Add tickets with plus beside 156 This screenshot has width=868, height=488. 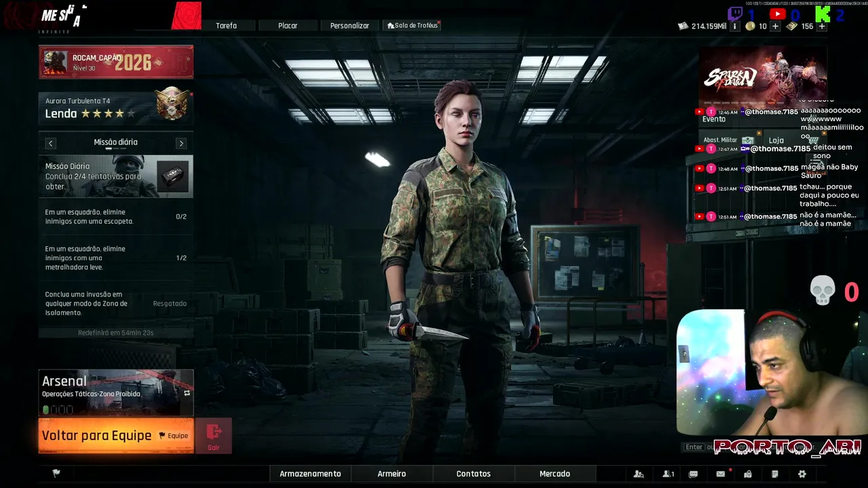pos(821,26)
